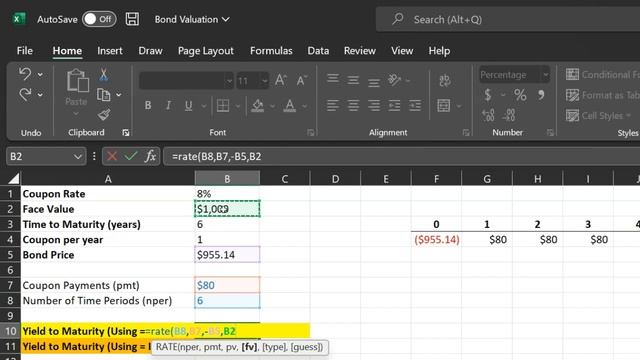Viewport: 640px width, 360px height.
Task: Click Decrease Font Size icon
Action: pyautogui.click(x=302, y=80)
